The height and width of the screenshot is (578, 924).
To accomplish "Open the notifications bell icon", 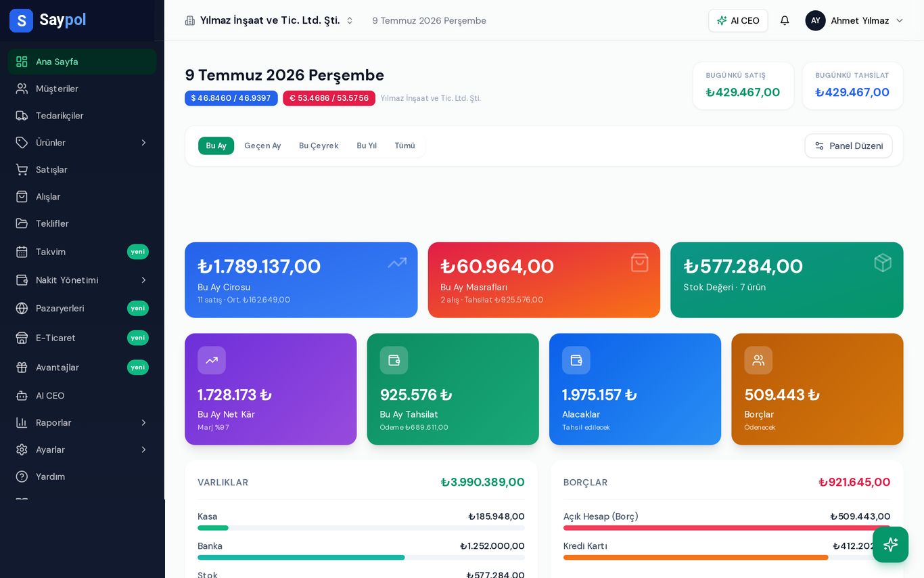I will (785, 20).
